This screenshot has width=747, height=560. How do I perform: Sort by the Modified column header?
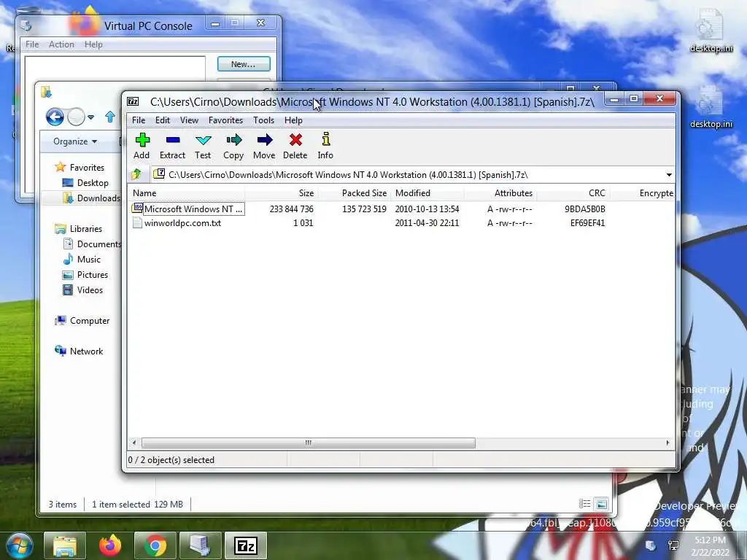[x=427, y=192]
